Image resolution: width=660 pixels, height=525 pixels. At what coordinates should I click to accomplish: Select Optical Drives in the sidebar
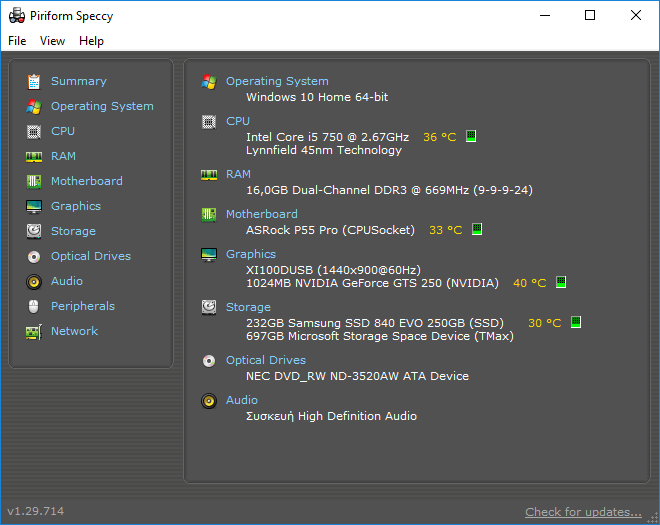point(91,256)
